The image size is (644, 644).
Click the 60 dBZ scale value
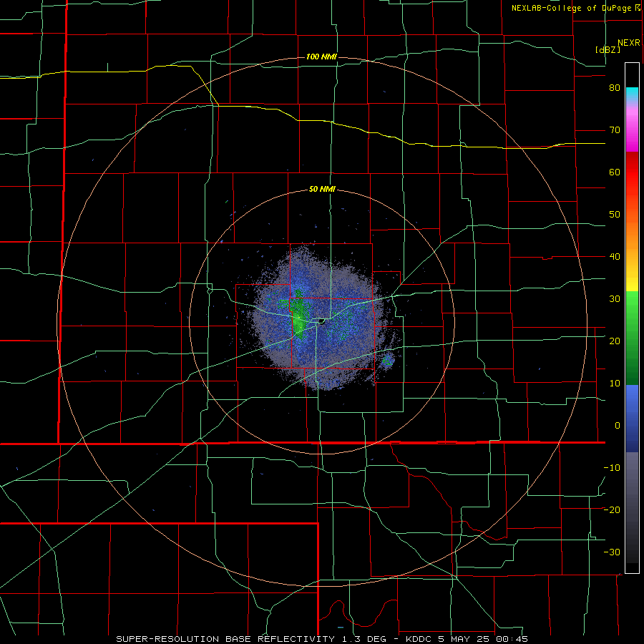615,172
